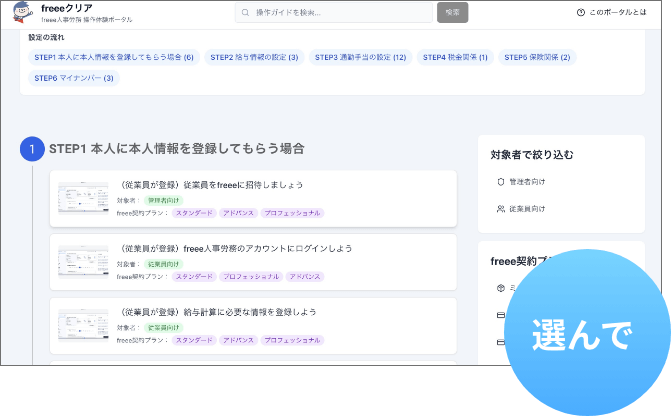
Task: Open the 従業員をfreeeに招待しましょう guide thumbnail
Action: click(83, 197)
